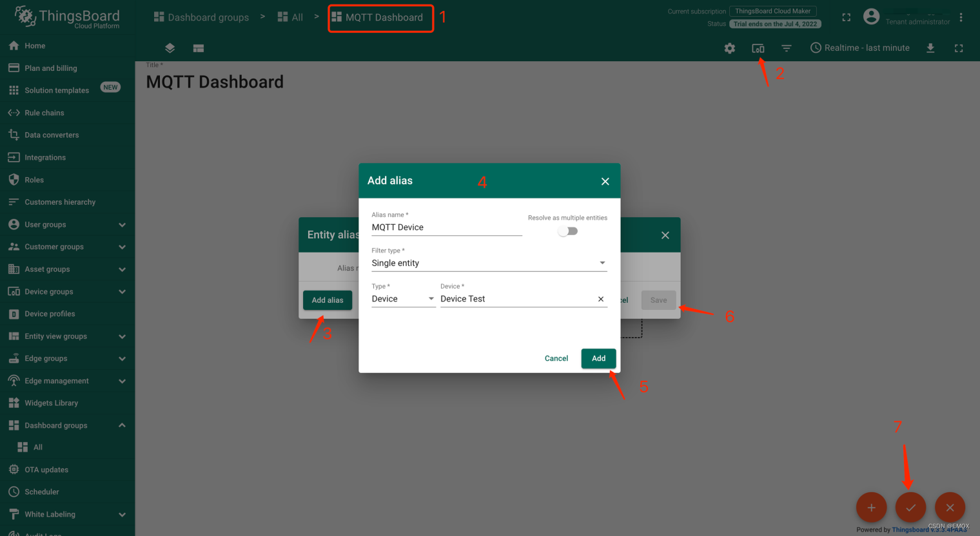Expand Edge management menu
Viewport: 980px width, 536px height.
point(67,381)
